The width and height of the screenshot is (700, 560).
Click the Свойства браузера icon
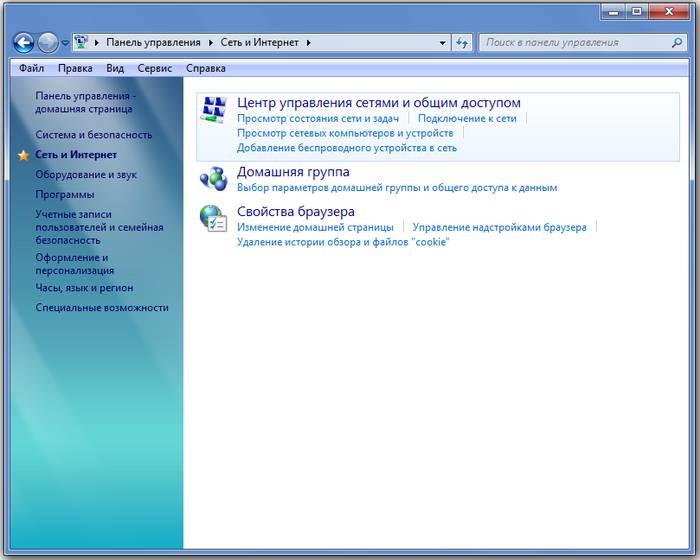(213, 219)
